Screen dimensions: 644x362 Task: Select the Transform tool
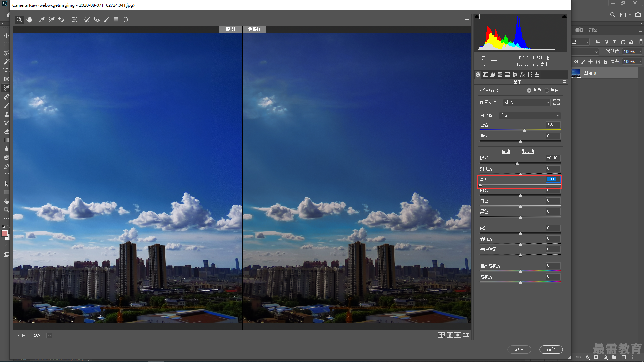tap(74, 20)
